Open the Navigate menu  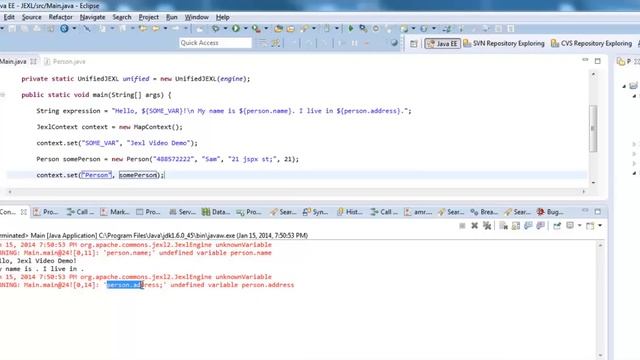pyautogui.click(x=92, y=17)
